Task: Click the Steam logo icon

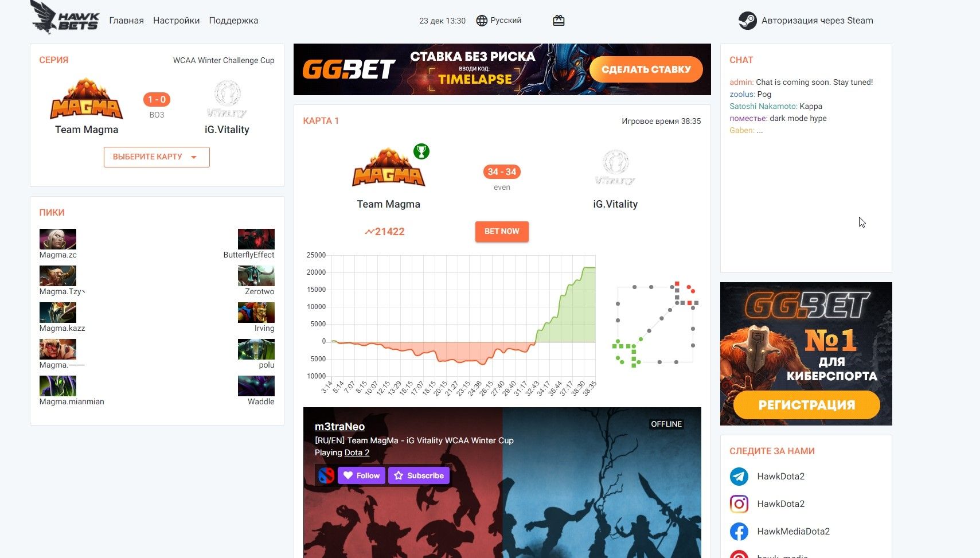Action: click(x=747, y=21)
